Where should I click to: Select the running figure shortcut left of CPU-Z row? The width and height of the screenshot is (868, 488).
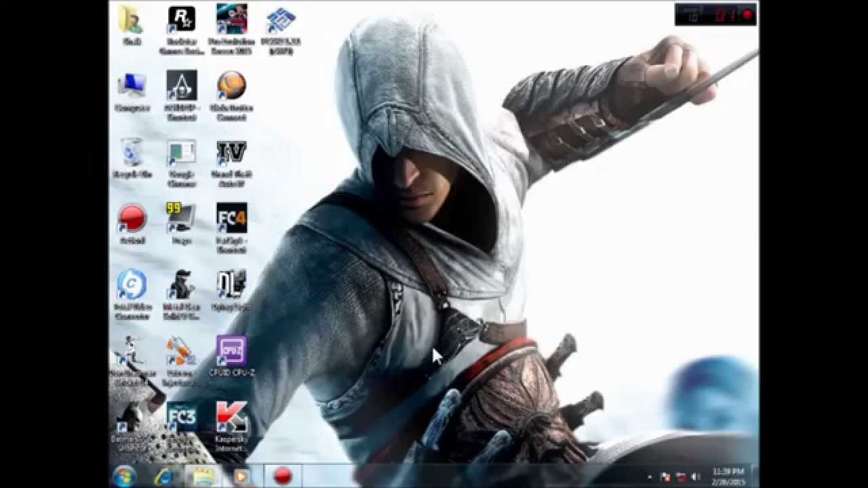(x=132, y=361)
